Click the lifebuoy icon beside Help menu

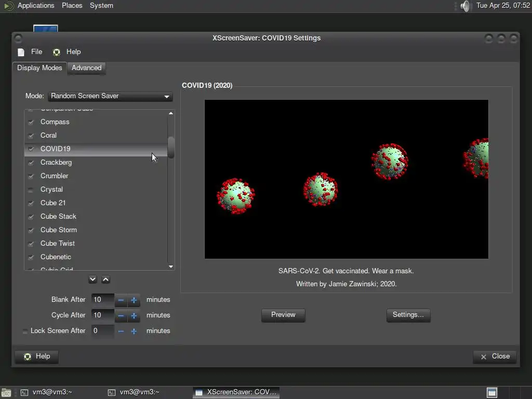pyautogui.click(x=56, y=52)
